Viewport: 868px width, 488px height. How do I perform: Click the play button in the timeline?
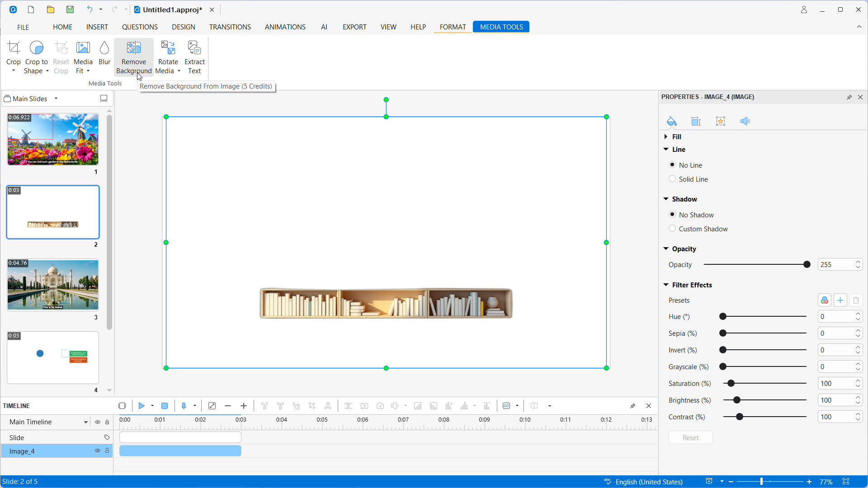pos(142,406)
